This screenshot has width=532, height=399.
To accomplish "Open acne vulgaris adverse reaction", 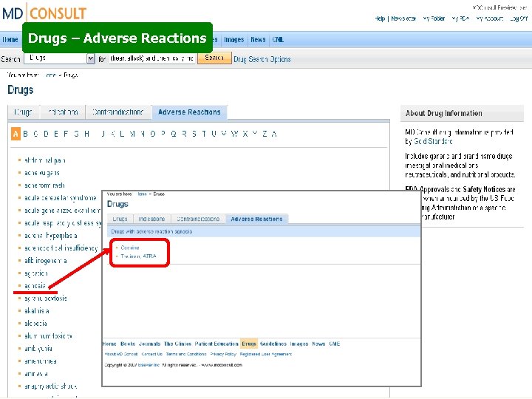I will 42,173.
